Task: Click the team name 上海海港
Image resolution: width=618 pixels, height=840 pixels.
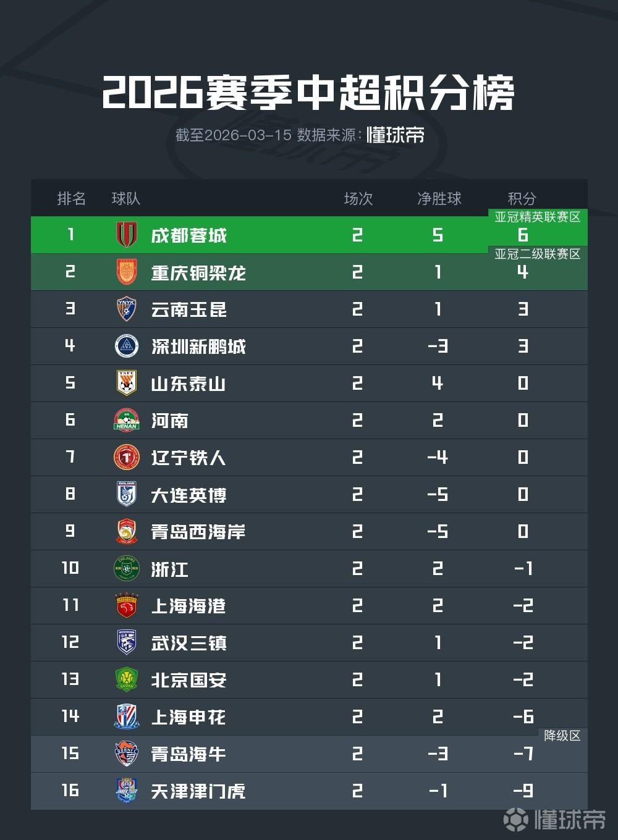Action: (x=188, y=606)
